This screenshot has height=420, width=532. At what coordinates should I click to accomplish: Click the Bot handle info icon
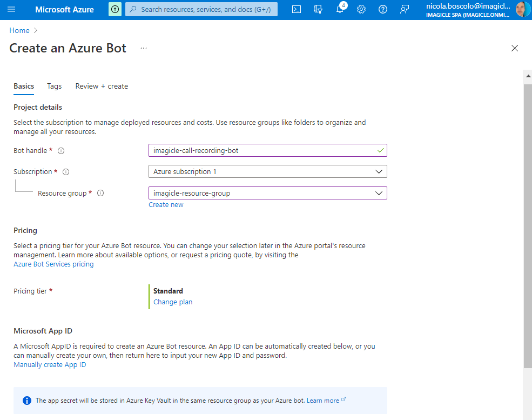pos(61,151)
